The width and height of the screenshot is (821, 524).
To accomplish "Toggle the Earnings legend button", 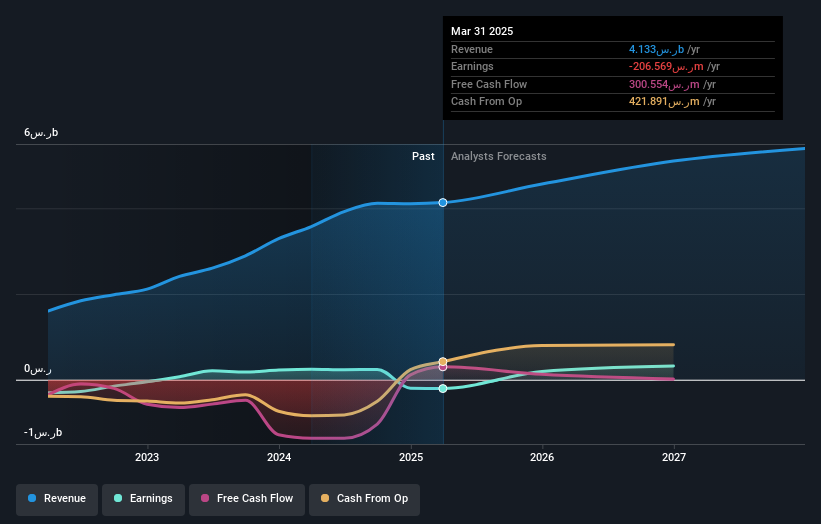I will pyautogui.click(x=143, y=499).
